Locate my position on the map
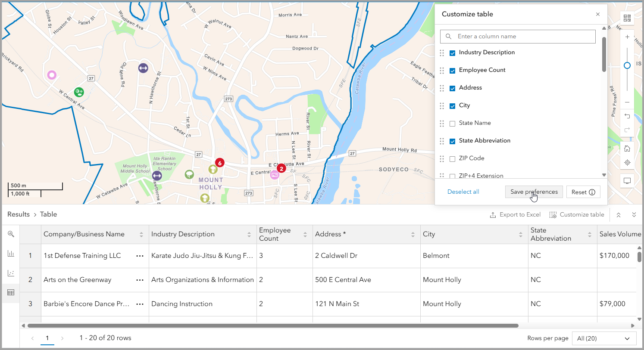Viewport: 644px width, 350px height. 627,162
